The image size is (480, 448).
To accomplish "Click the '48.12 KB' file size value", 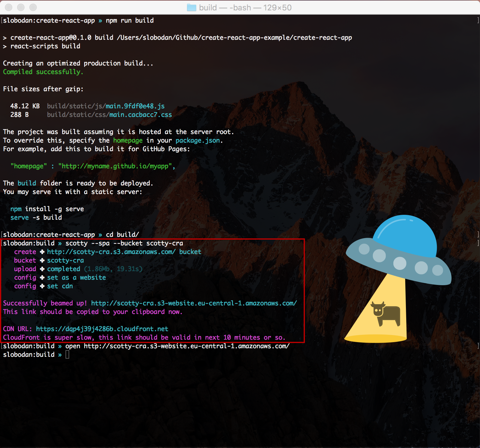I will tap(25, 106).
